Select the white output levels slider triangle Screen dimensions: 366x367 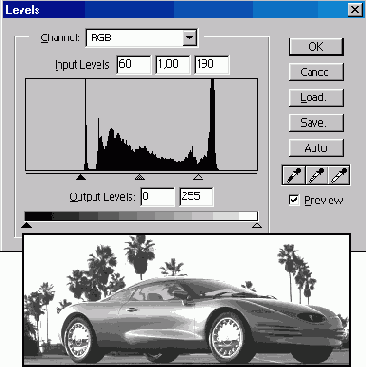coord(257,225)
